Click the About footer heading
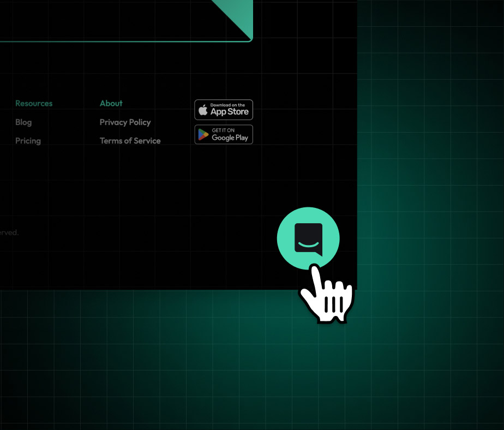504x430 pixels. [111, 103]
